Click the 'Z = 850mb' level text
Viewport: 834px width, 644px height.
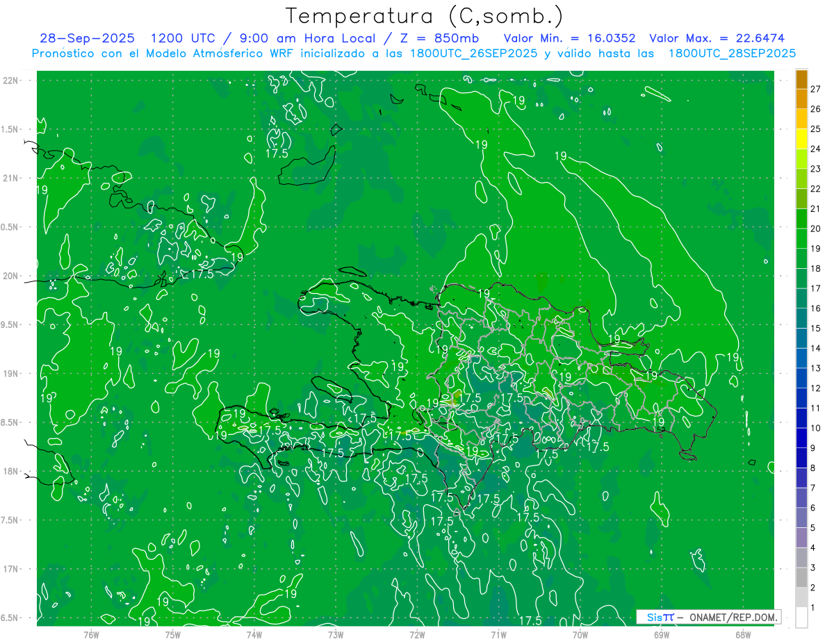[x=436, y=38]
